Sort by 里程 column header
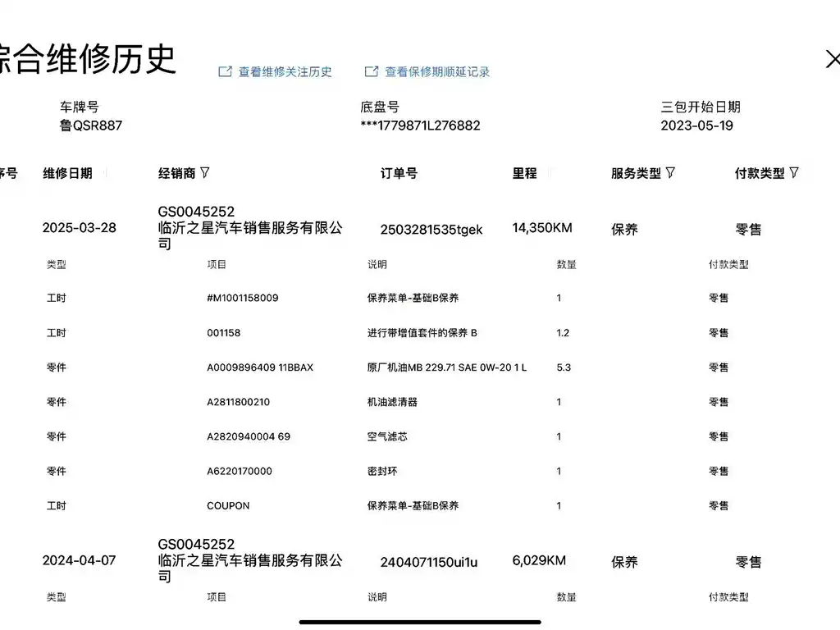Screen dimensions: 840x630 525,174
